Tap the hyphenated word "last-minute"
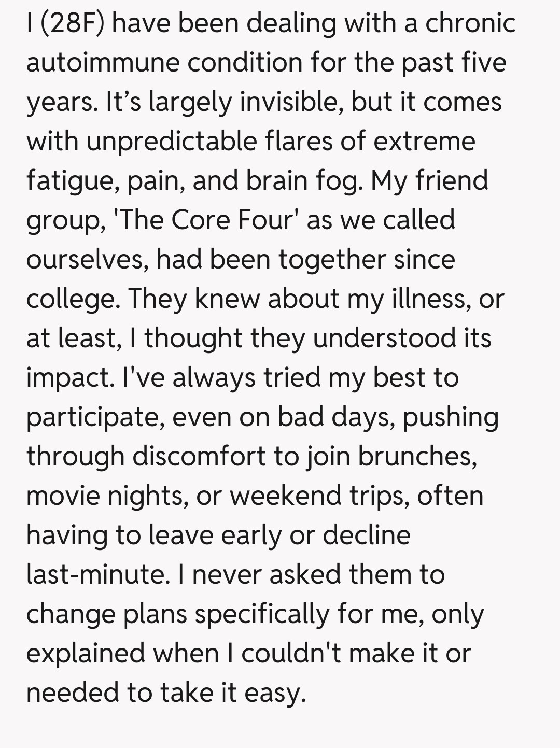This screenshot has height=748, width=560. click(x=95, y=574)
